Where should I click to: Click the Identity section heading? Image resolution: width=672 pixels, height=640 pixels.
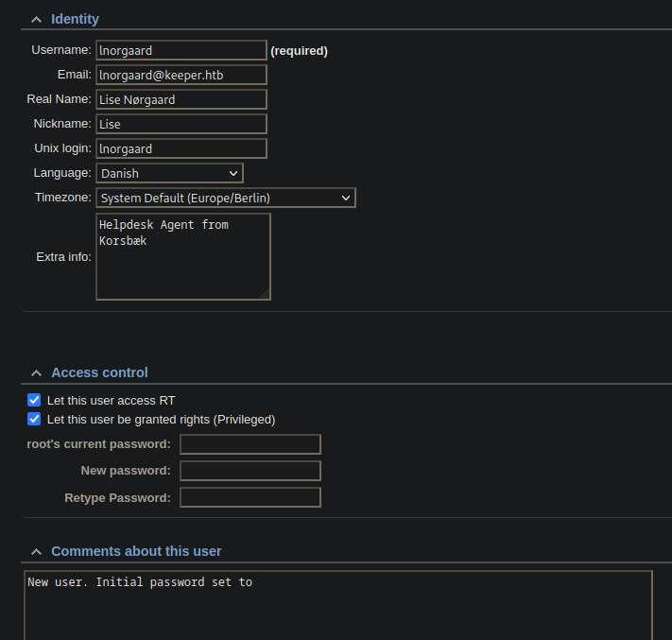click(75, 19)
